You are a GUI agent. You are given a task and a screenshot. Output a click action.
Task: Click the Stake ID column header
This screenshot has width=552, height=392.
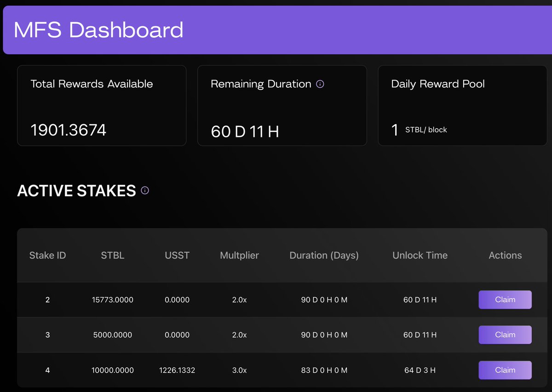(x=48, y=256)
